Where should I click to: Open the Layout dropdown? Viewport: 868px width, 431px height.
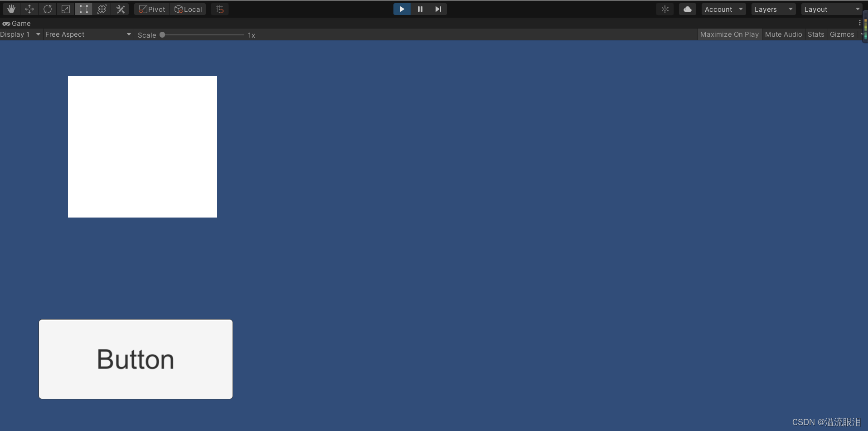pos(832,9)
